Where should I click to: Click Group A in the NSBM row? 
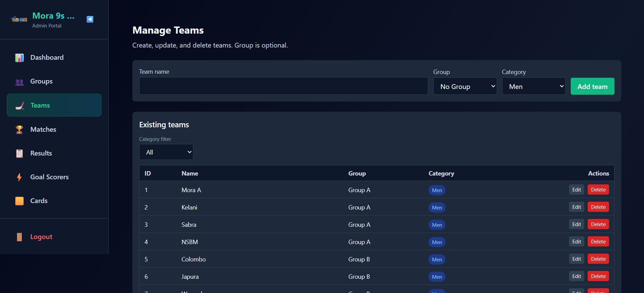click(359, 242)
